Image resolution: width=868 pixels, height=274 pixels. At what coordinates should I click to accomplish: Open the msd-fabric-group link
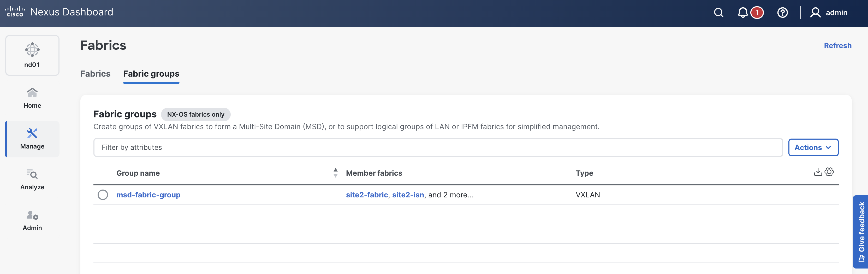148,195
